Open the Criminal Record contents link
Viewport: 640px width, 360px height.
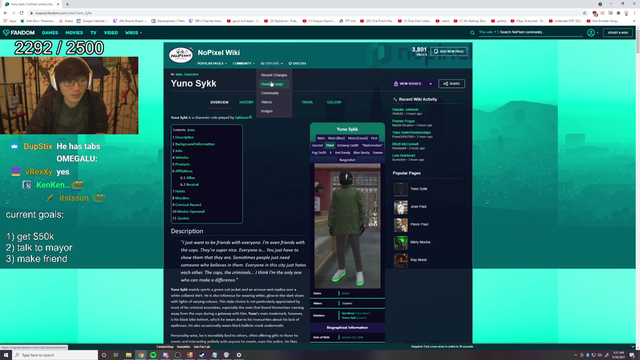tap(188, 205)
